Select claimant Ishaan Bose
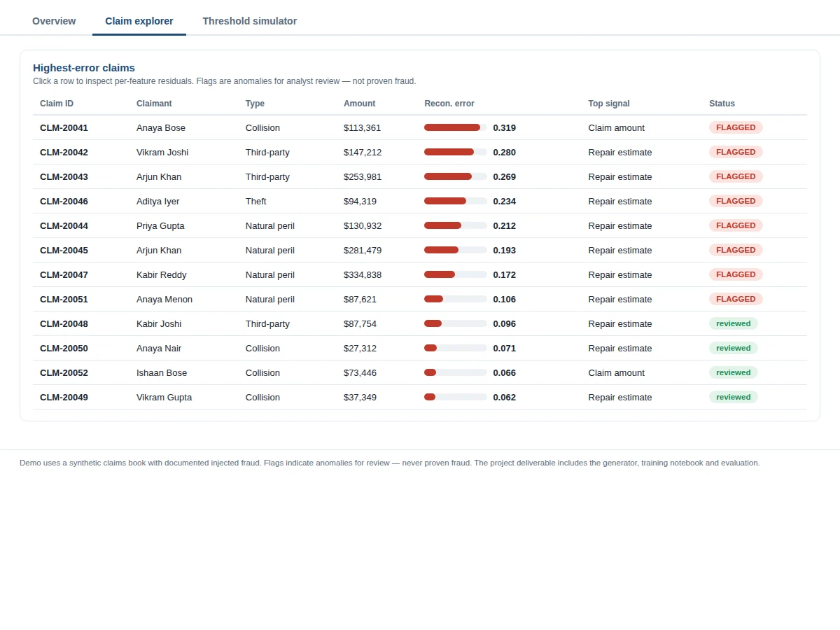 [162, 372]
